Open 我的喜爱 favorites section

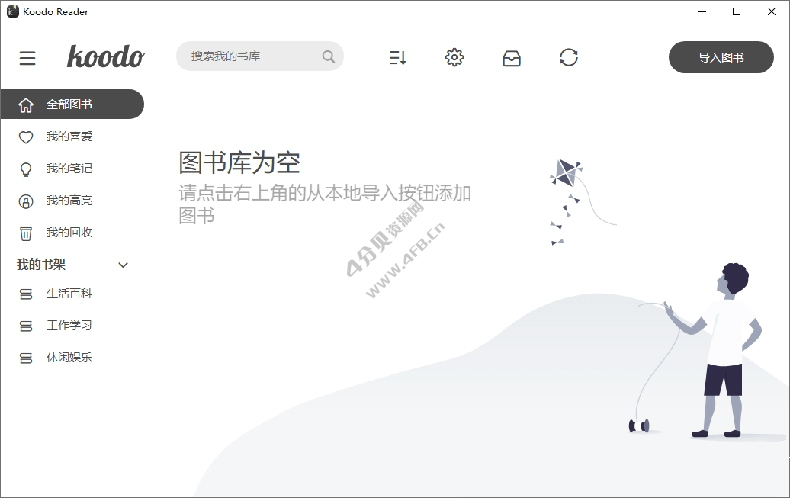69,136
